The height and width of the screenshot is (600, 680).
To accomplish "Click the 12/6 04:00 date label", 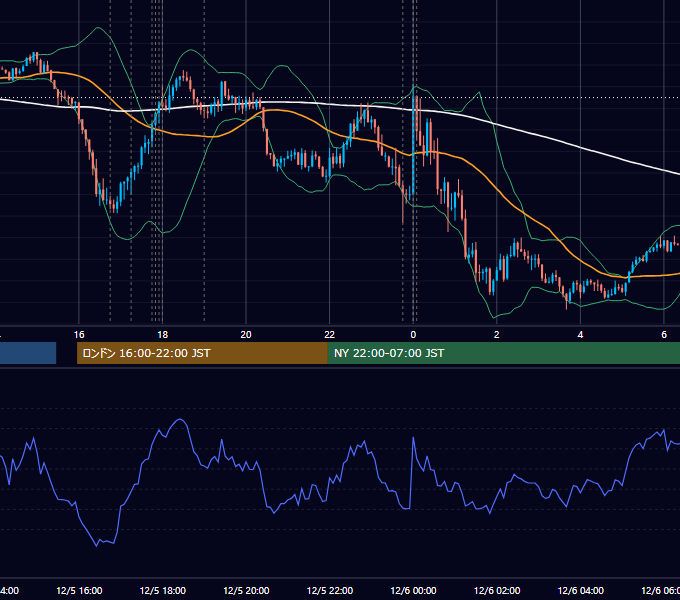I will click(581, 591).
